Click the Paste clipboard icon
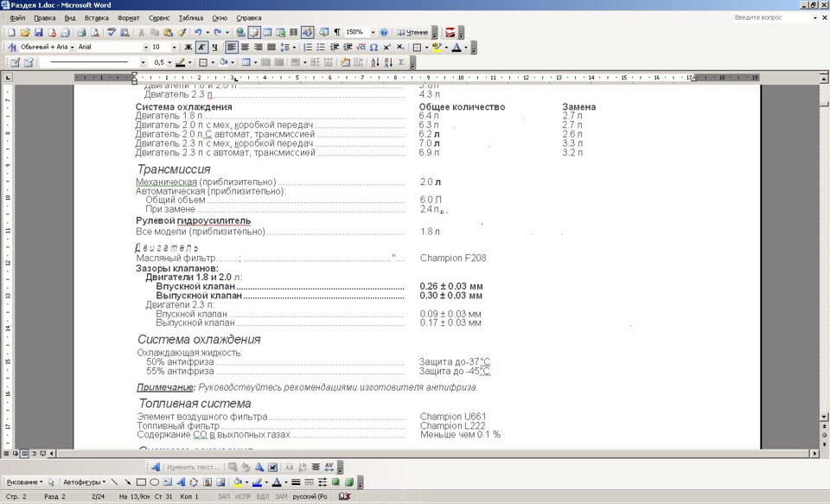Viewport: 830px width, 504px height. 168,32
